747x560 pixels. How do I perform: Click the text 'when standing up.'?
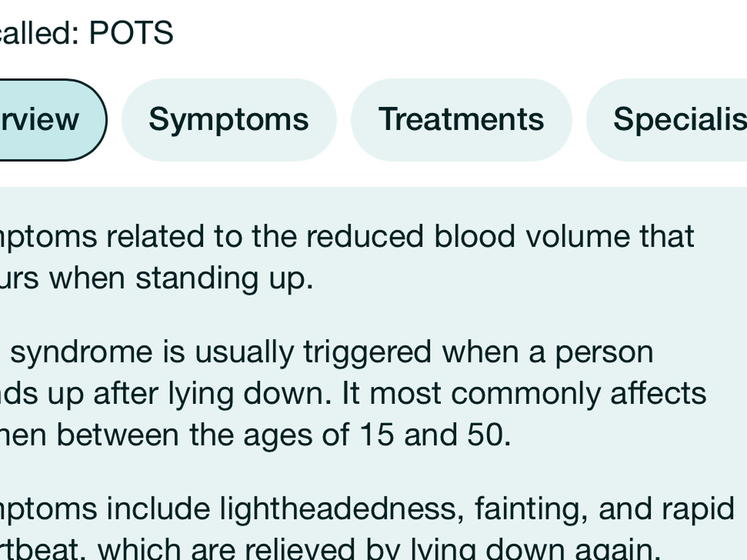point(181,278)
